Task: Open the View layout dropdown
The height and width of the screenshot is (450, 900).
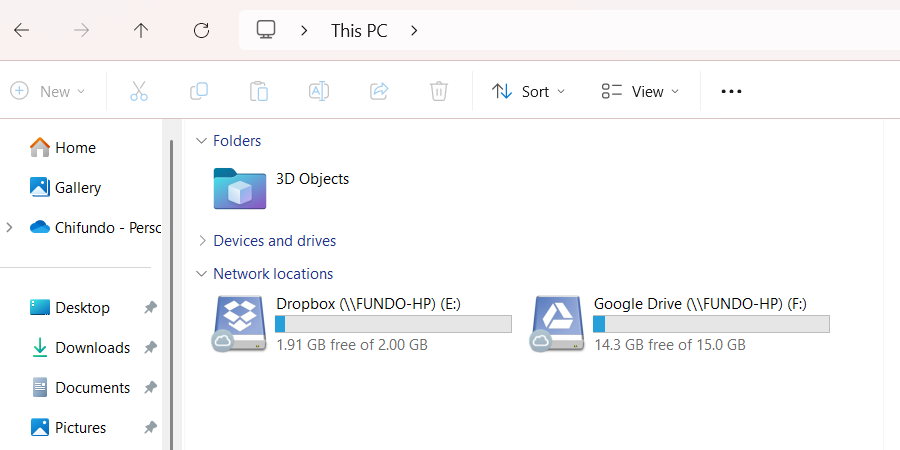Action: tap(640, 91)
